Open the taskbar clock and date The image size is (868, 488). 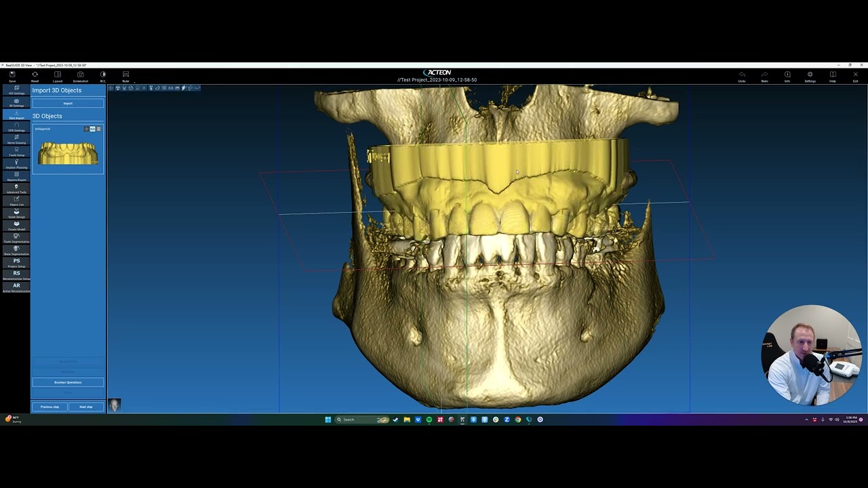pos(850,420)
